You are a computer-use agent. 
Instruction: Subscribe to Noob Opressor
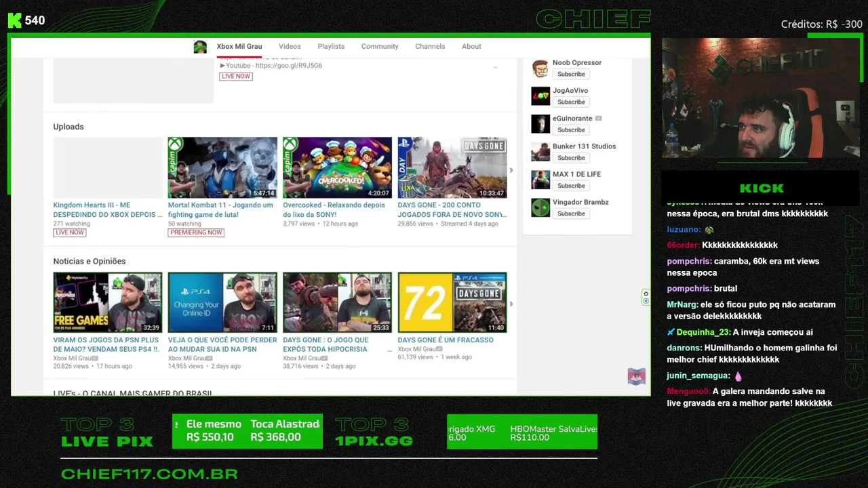click(571, 74)
